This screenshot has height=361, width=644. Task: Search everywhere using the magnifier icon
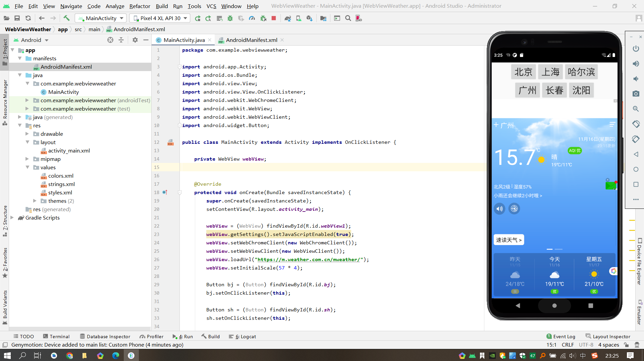[x=348, y=18]
